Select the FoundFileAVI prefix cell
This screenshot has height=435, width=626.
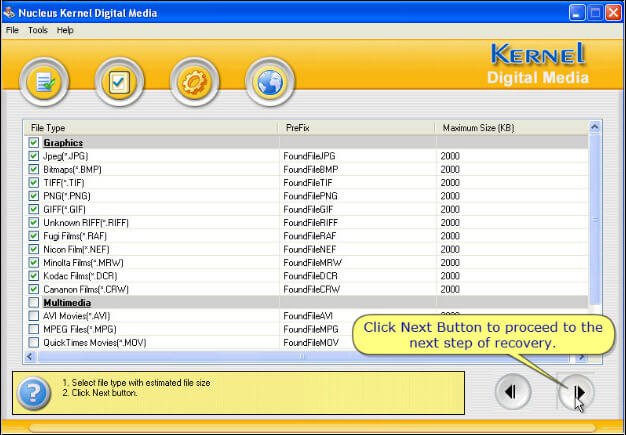(x=308, y=316)
